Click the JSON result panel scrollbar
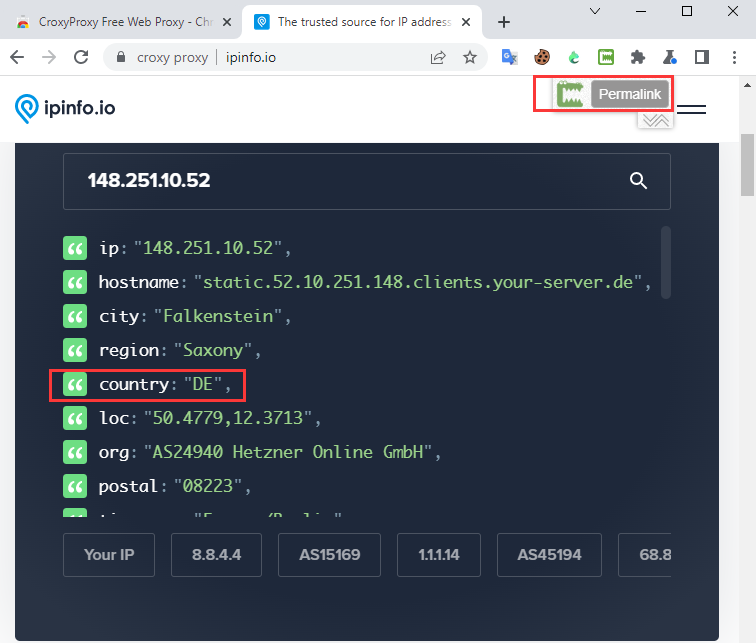 [x=666, y=263]
